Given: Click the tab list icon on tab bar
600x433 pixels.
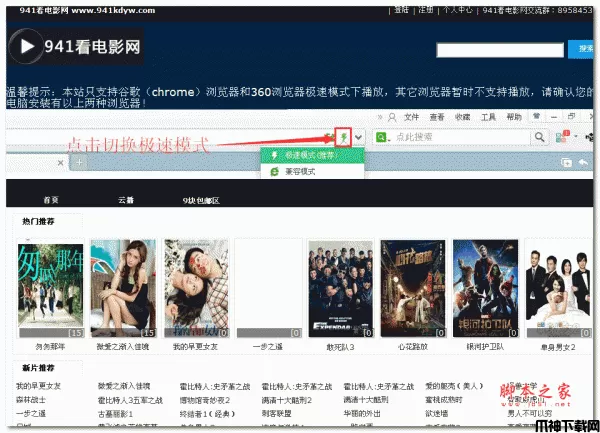Looking at the screenshot, I should (x=566, y=163).
